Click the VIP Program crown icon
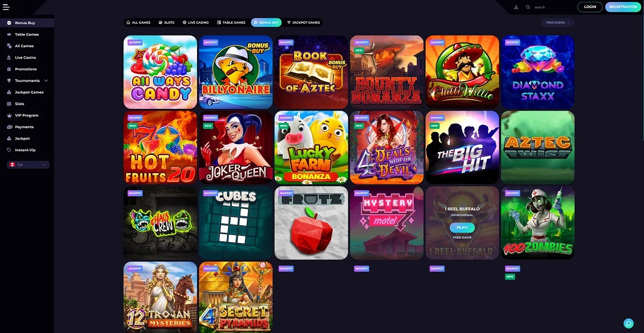This screenshot has width=644, height=333. coord(10,115)
